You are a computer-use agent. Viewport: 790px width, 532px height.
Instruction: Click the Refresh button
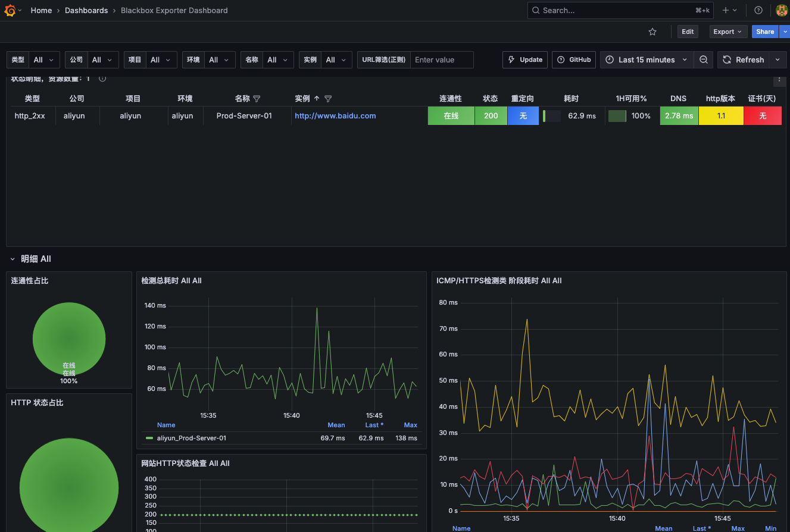click(x=744, y=60)
